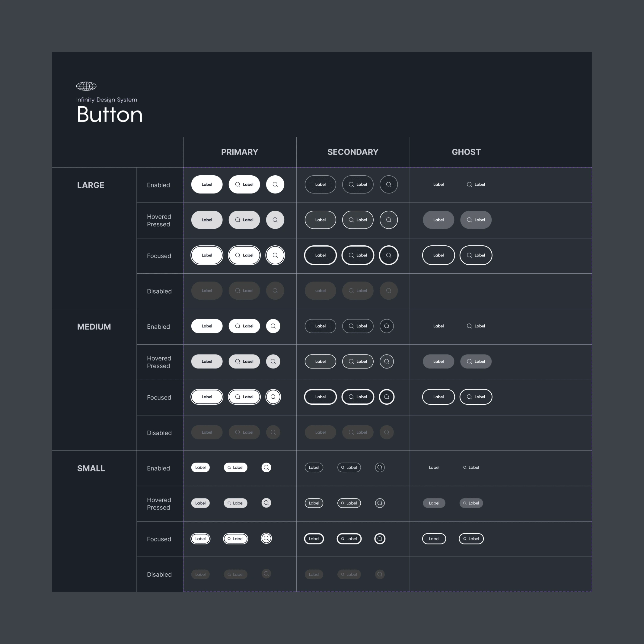Click the search icon on Small Primary button
This screenshot has height=644, width=644.
(266, 467)
